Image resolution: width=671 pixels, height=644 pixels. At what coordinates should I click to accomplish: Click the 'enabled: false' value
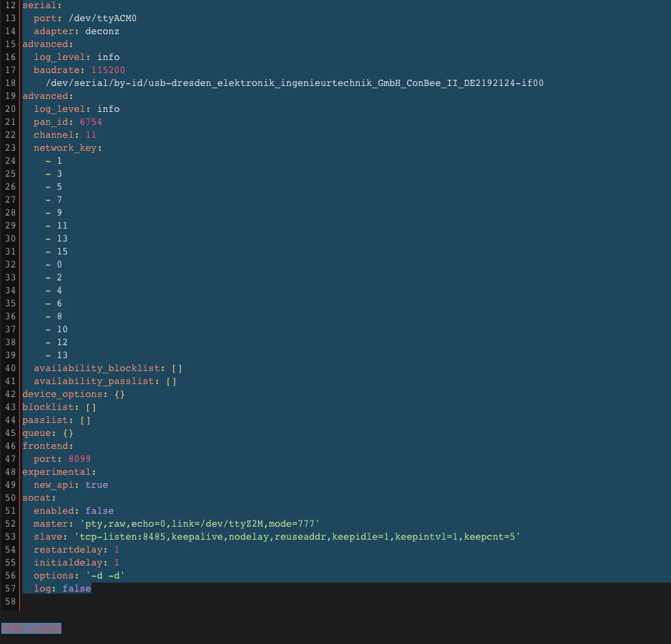tap(100, 510)
